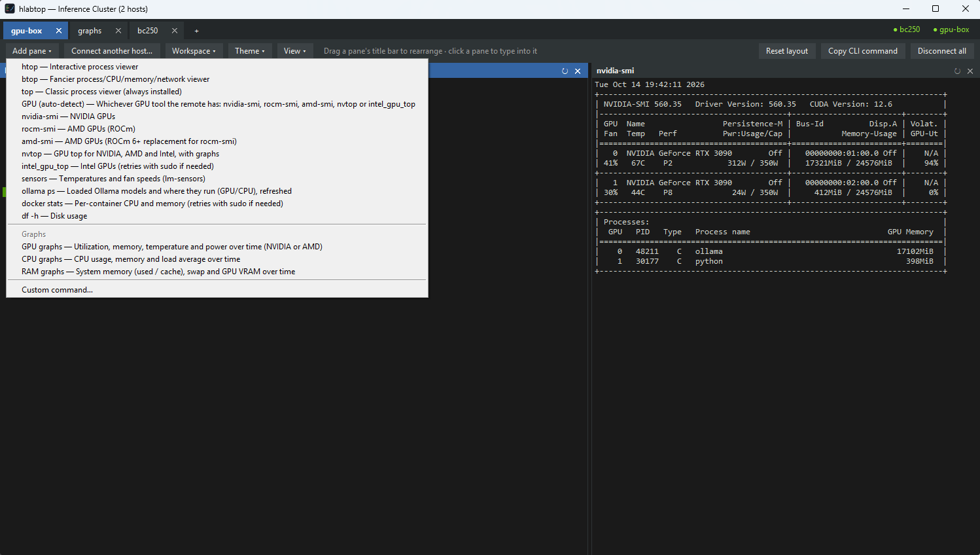Click Reset layout button
Screen dimensions: 980x555
point(787,51)
